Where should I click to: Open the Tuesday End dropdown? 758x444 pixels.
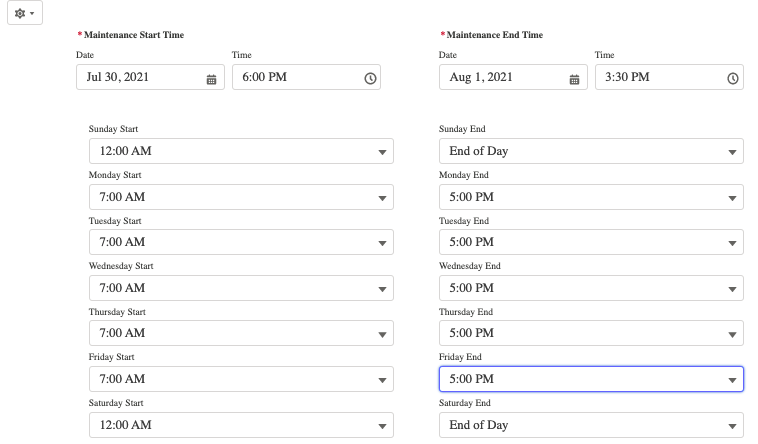point(590,242)
